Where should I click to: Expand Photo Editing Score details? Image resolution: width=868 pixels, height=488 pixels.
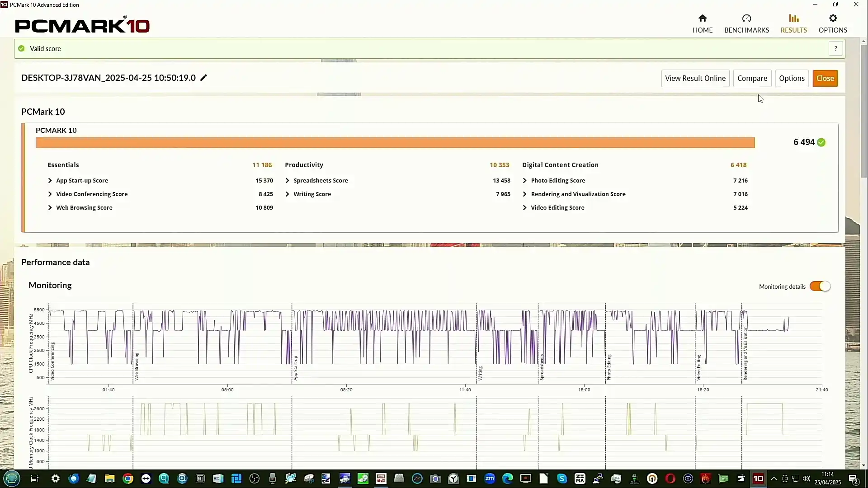click(525, 180)
